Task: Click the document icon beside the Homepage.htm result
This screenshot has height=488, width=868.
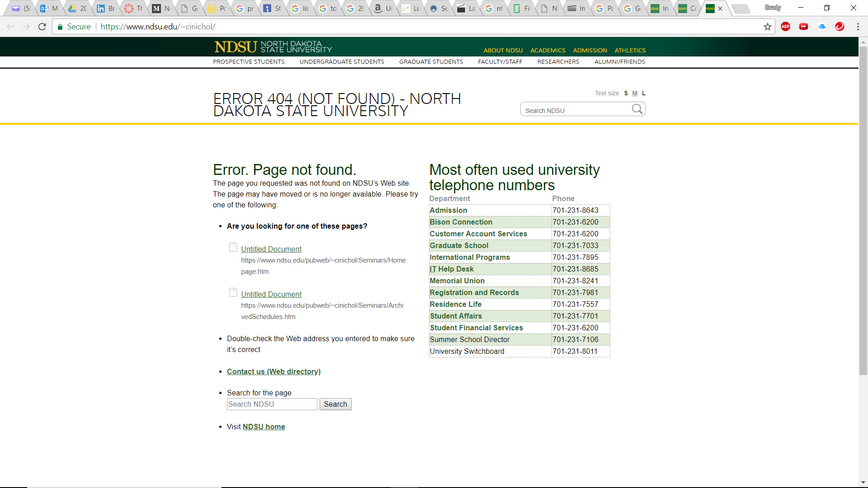Action: [233, 247]
